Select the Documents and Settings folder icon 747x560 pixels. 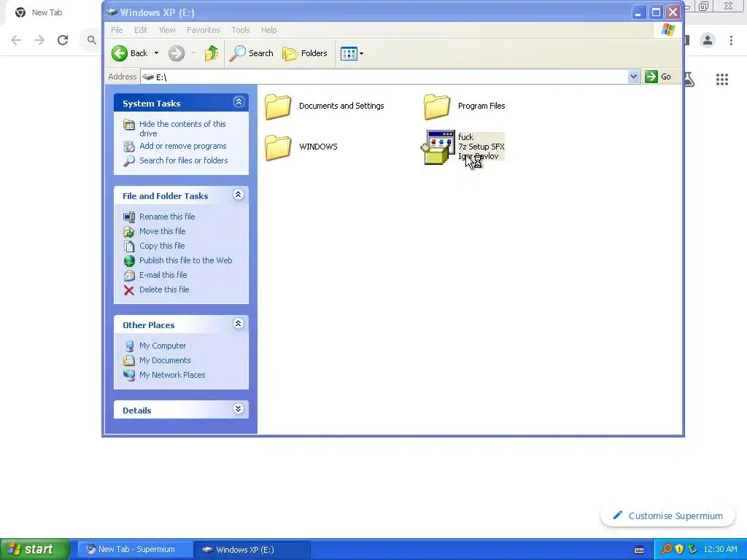(278, 106)
